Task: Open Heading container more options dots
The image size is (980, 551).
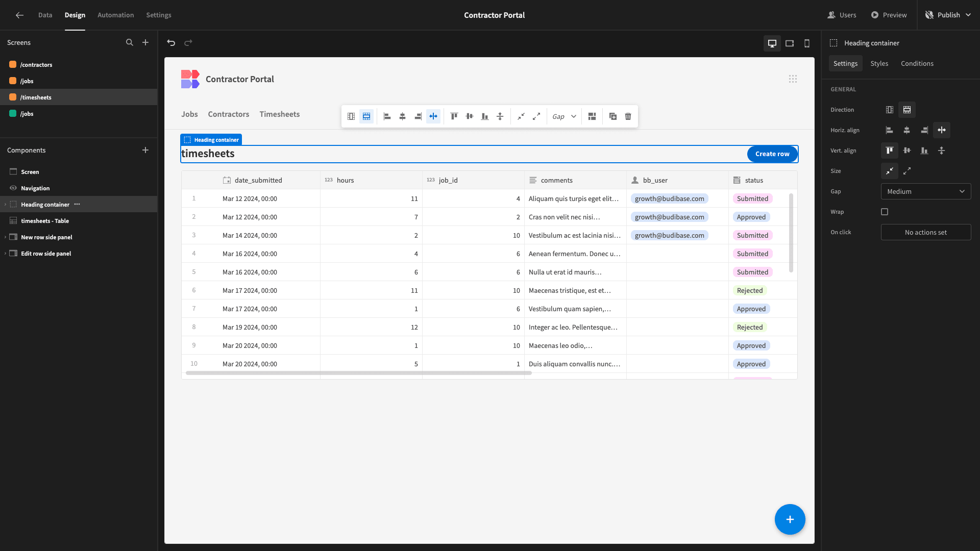Action: [x=77, y=205]
